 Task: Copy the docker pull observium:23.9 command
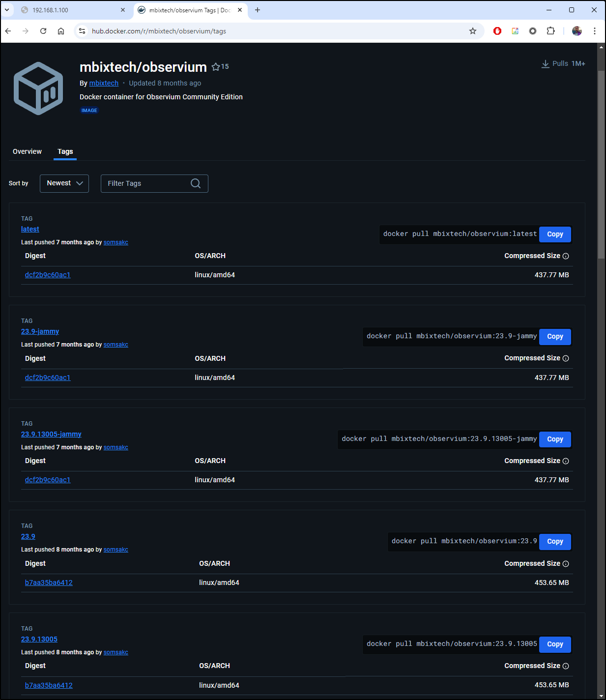(x=555, y=542)
